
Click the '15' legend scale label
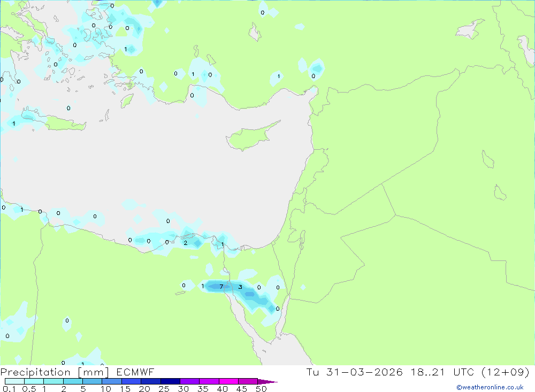[x=125, y=389]
